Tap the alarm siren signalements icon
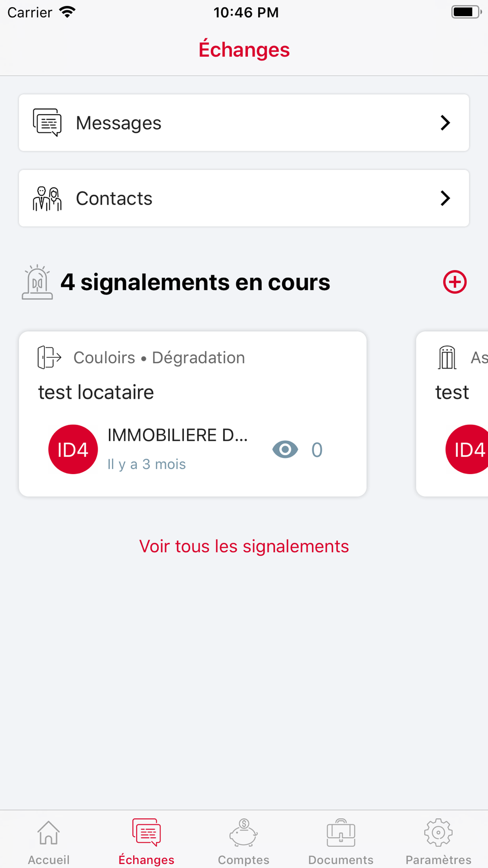Screen dimensions: 488x868 point(37,282)
